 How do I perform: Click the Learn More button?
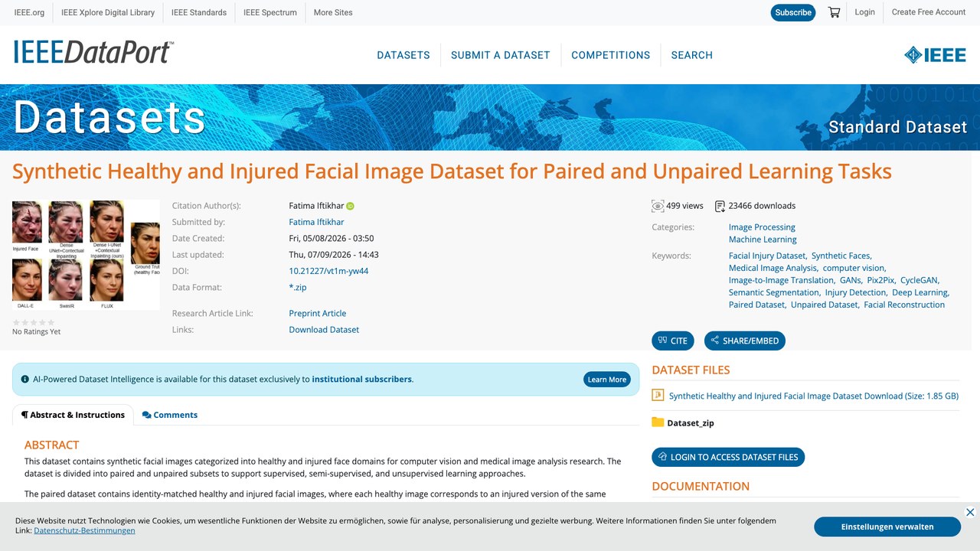click(x=607, y=380)
